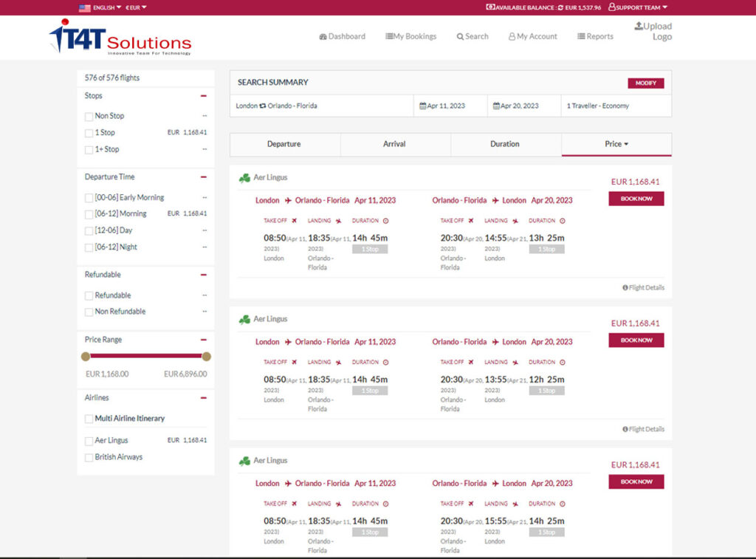Sort results by Price tab

[x=616, y=144]
